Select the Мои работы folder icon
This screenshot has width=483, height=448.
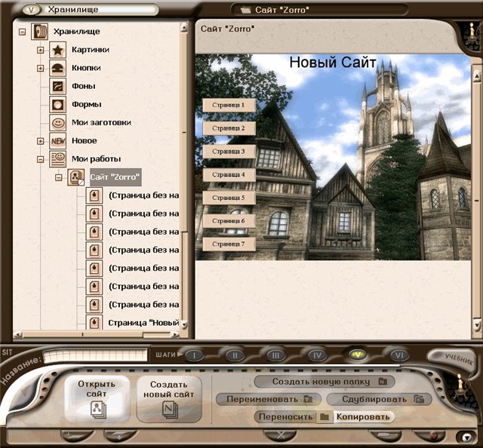click(57, 159)
